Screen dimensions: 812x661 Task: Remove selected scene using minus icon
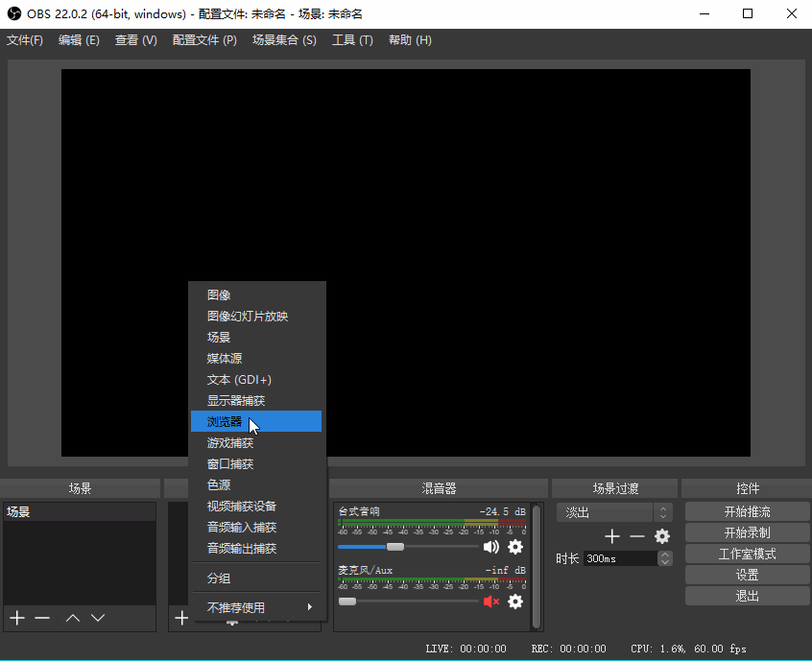(42, 619)
